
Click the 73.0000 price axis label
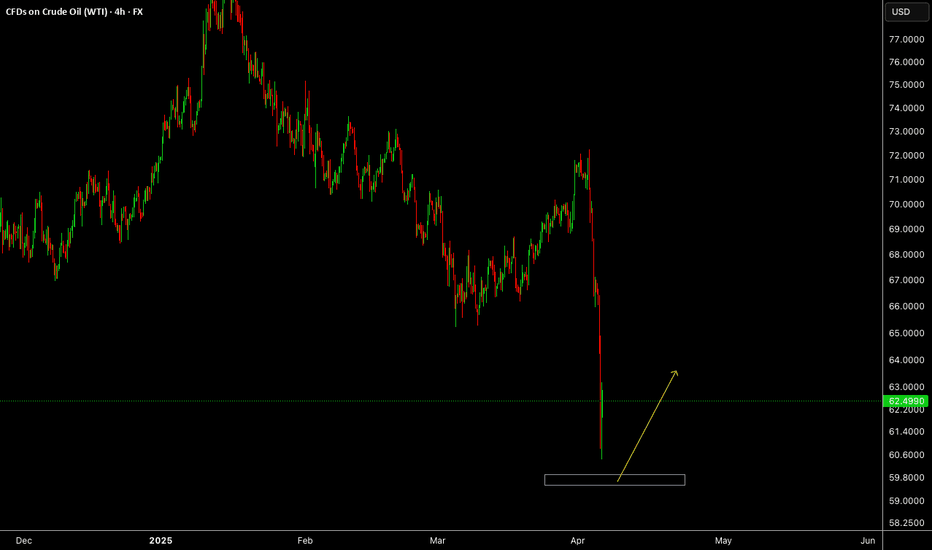click(x=906, y=131)
